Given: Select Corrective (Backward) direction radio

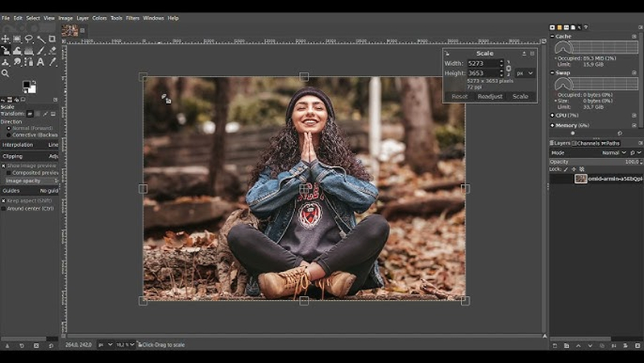Looking at the screenshot, I should click(x=9, y=135).
